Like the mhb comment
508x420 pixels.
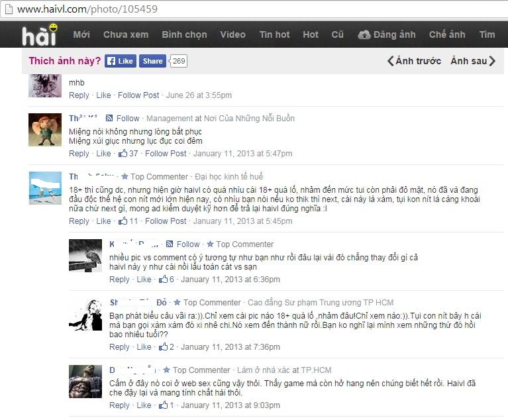(103, 95)
